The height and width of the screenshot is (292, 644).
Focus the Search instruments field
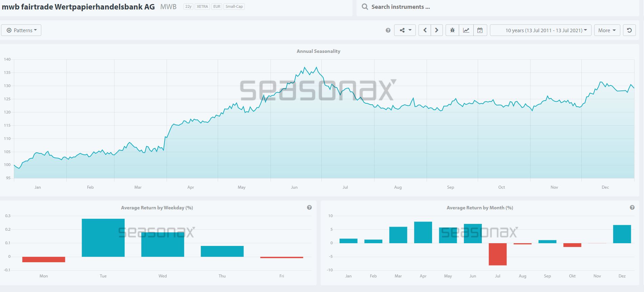click(498, 7)
